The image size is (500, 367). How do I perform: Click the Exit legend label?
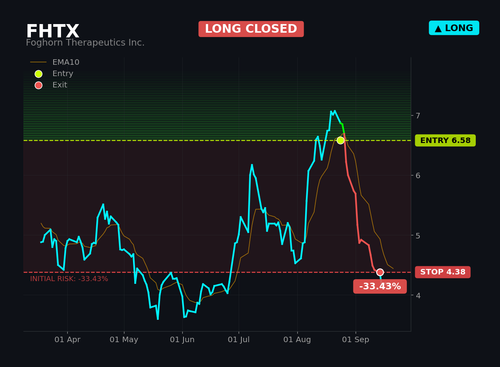(60, 85)
